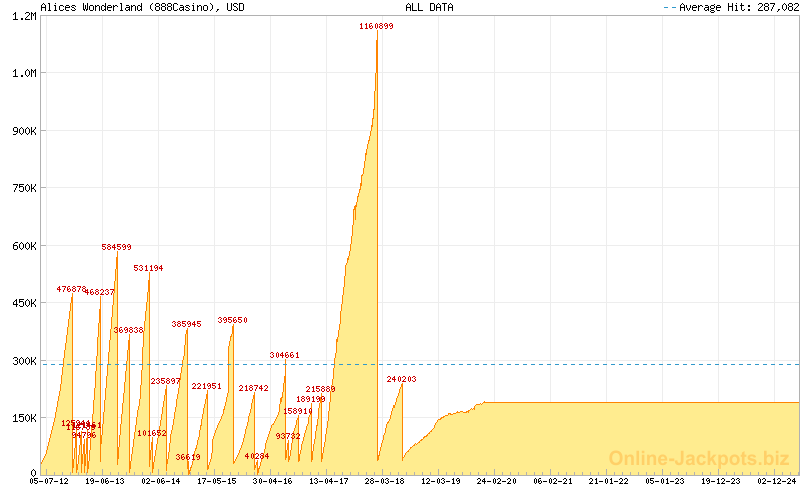
Task: Click the 28-03-18 date on the x-axis
Action: tap(385, 481)
